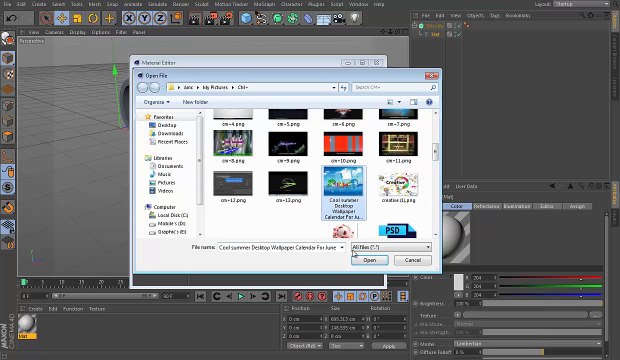The height and width of the screenshot is (360, 620).
Task: Toggle the Y axis lock
Action: point(144,18)
